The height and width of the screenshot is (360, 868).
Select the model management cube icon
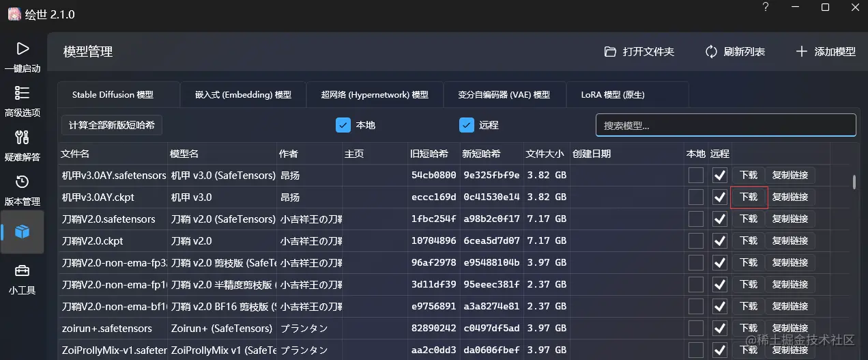[23, 232]
